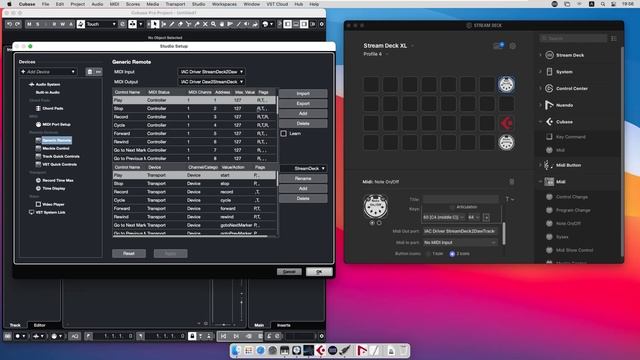Confirm Studio Setup with OK button
The height and width of the screenshot is (360, 640).
coord(319,272)
